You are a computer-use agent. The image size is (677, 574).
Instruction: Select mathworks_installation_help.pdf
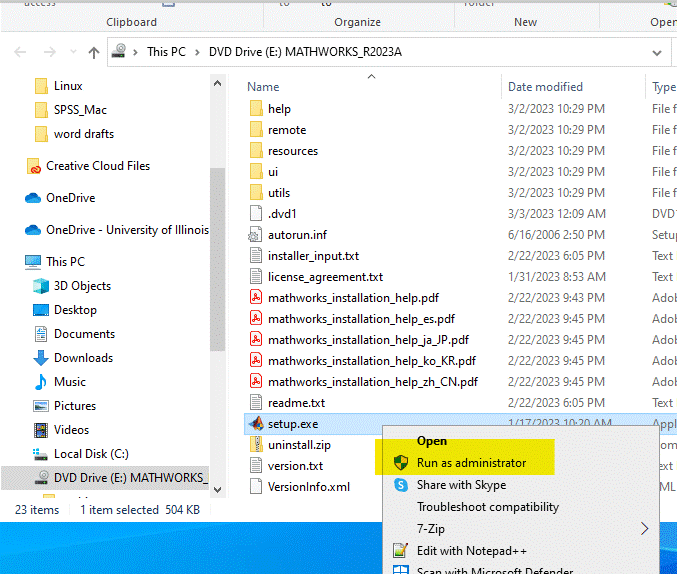(x=344, y=298)
